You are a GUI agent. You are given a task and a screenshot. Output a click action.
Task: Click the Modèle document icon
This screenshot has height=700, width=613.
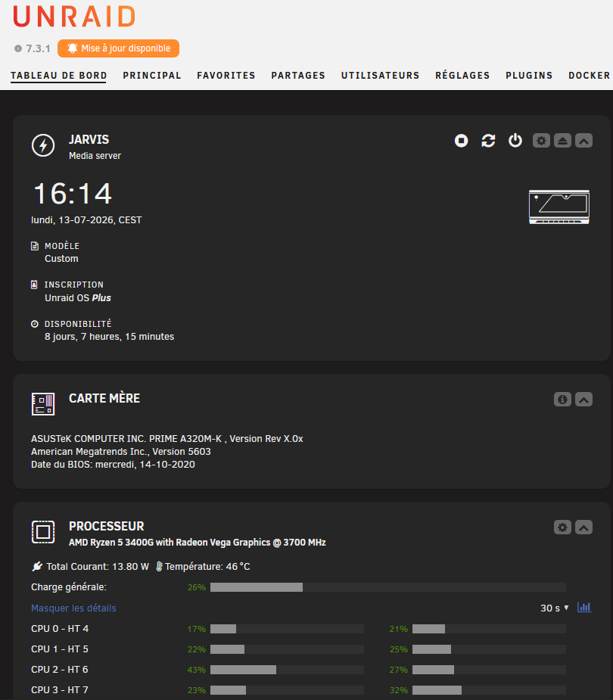tap(34, 246)
